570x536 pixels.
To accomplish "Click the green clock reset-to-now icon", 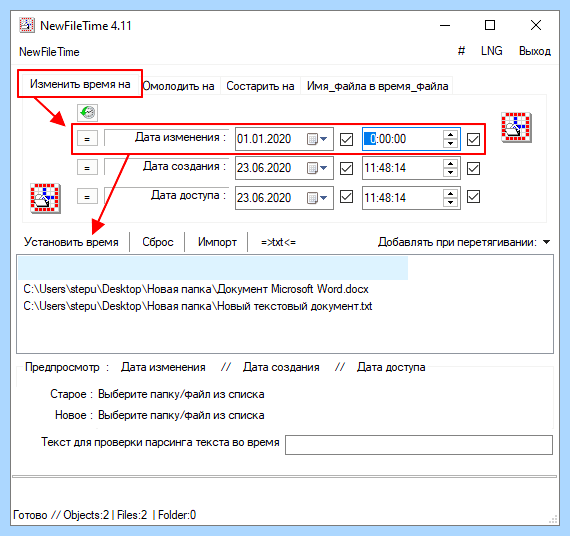I will (87, 113).
